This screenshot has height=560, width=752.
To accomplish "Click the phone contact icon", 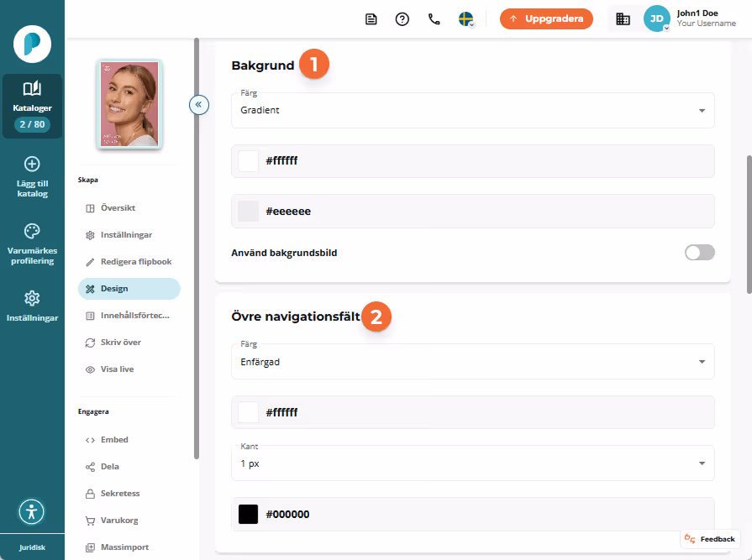I will [x=434, y=19].
